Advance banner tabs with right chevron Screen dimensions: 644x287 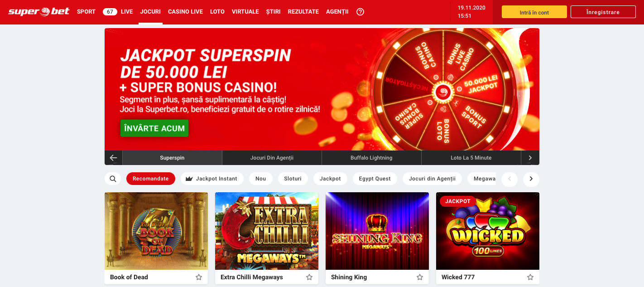click(x=530, y=158)
